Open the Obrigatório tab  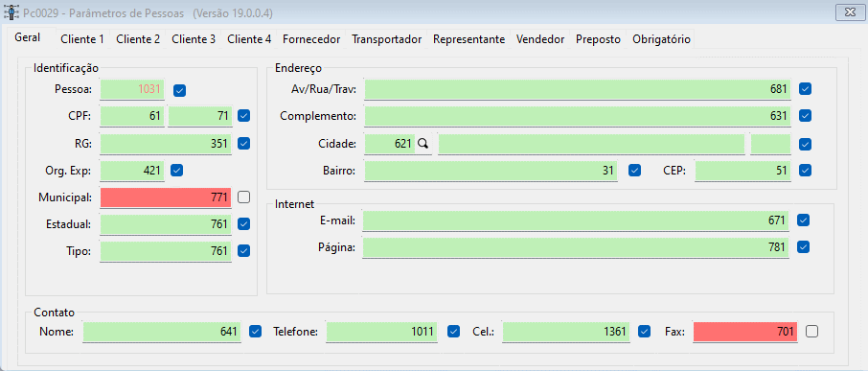[661, 39]
